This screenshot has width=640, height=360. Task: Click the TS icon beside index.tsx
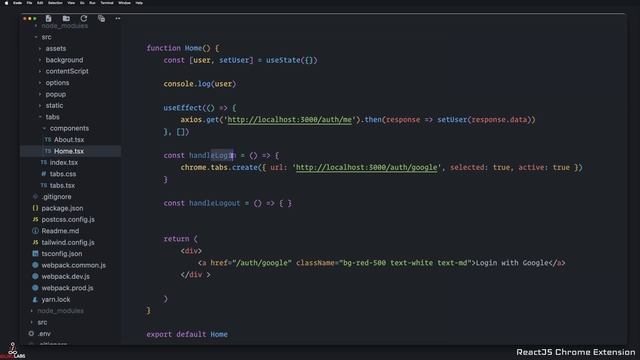(x=44, y=162)
